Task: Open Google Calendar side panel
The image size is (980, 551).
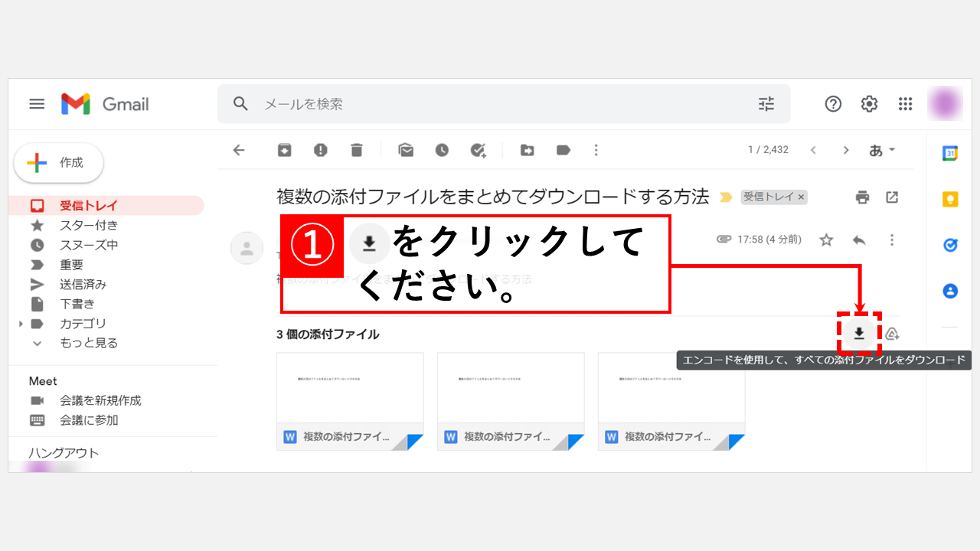Action: click(x=950, y=153)
